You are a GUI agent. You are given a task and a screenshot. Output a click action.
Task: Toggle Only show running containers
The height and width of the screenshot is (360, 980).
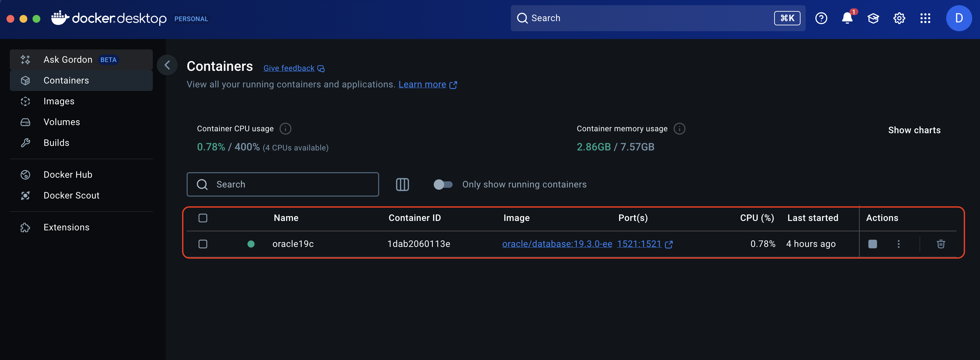point(443,184)
